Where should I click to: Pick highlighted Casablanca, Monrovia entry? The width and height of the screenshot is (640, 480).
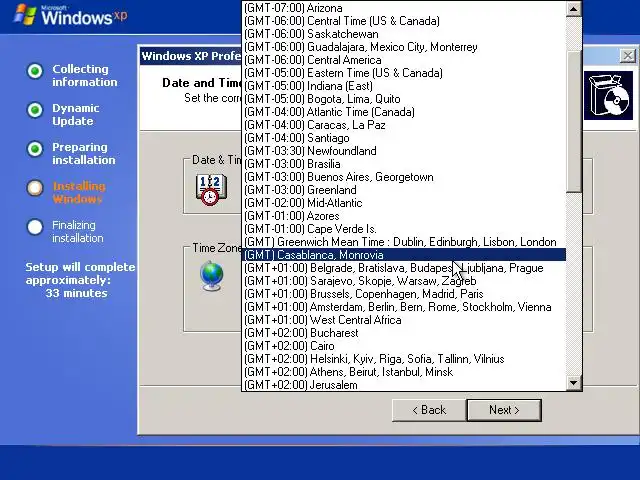point(404,255)
